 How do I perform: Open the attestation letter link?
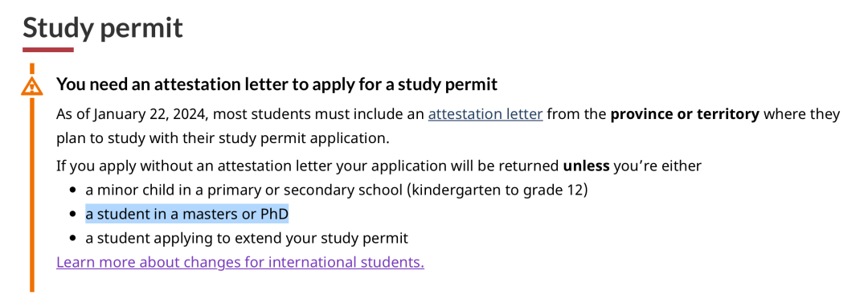(x=485, y=115)
